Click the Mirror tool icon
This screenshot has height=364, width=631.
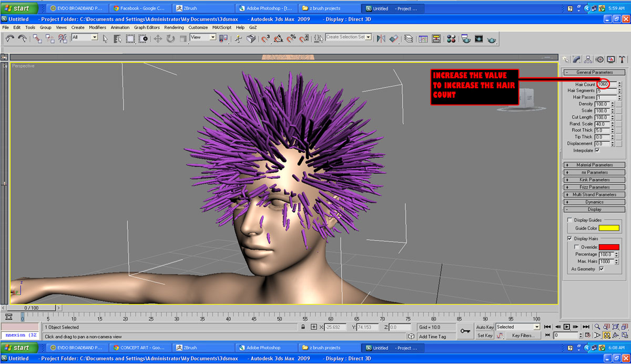(381, 39)
